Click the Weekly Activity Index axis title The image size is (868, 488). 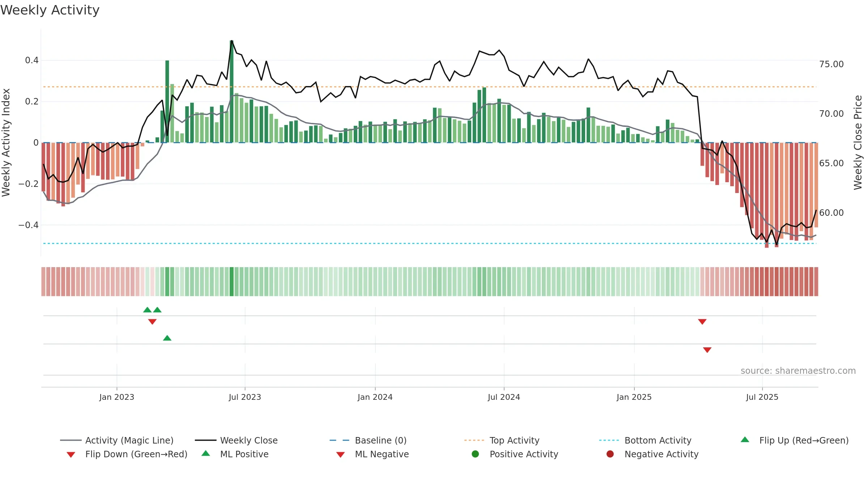(x=6, y=143)
